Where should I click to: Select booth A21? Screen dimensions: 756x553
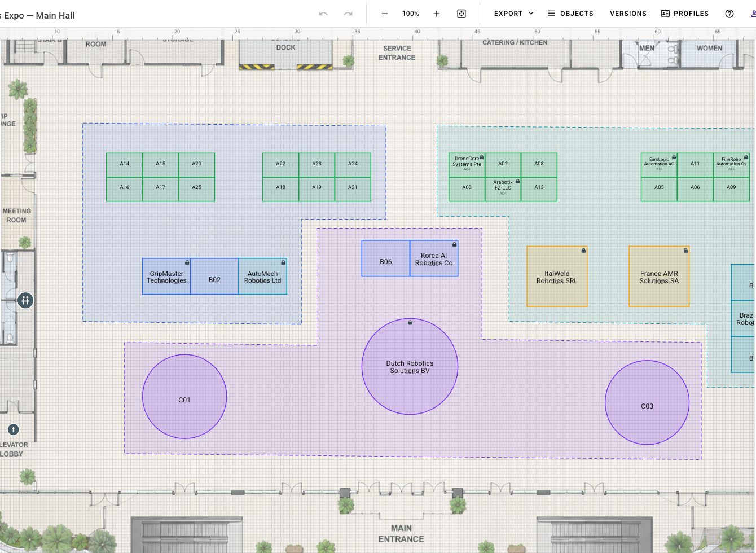coord(353,189)
